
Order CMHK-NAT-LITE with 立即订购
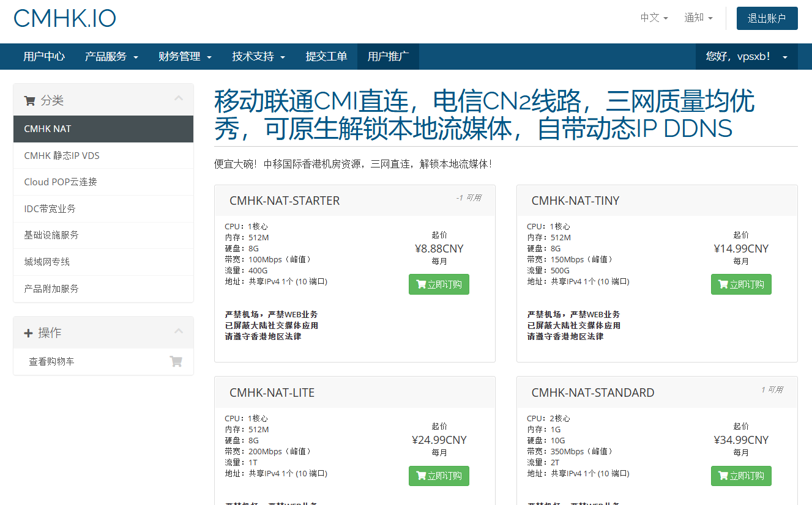[x=439, y=476]
